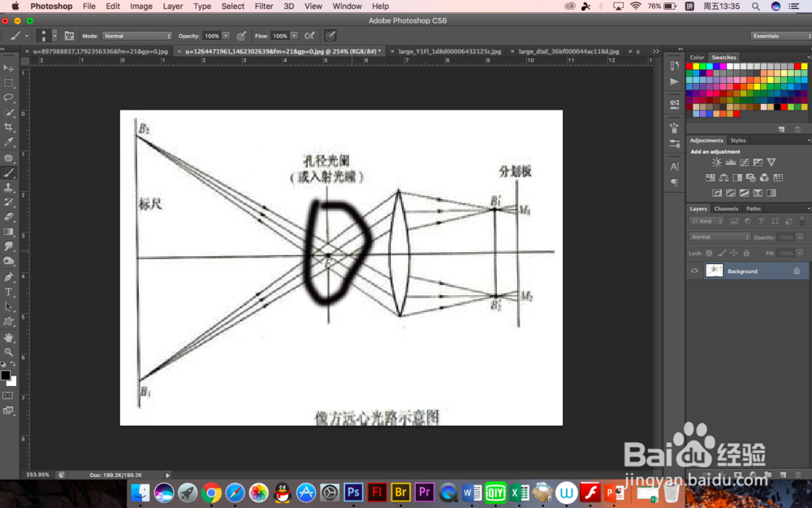Select the Brush tool
Screen dimensions: 812x508
click(10, 176)
